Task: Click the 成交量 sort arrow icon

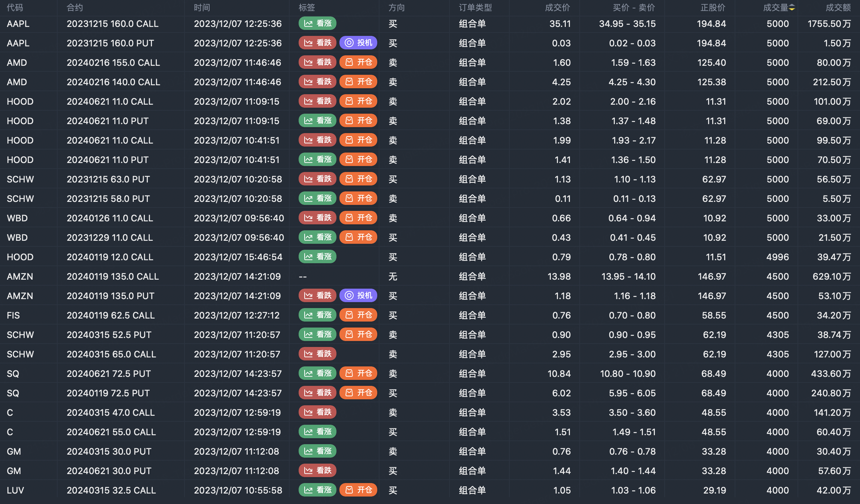Action: (x=792, y=8)
